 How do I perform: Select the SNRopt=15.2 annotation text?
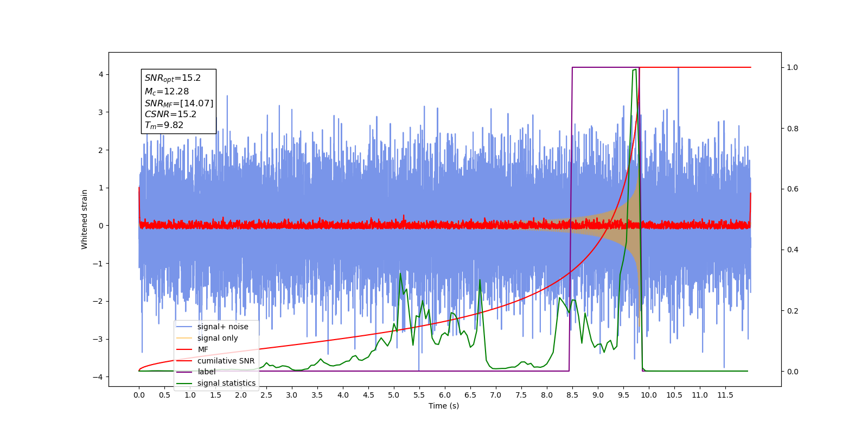click(173, 78)
